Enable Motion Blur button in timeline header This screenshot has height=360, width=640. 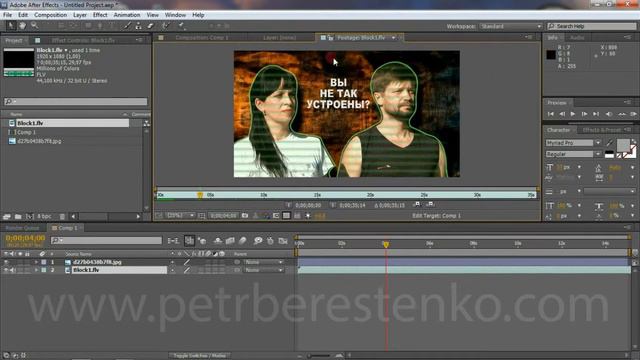point(242,241)
